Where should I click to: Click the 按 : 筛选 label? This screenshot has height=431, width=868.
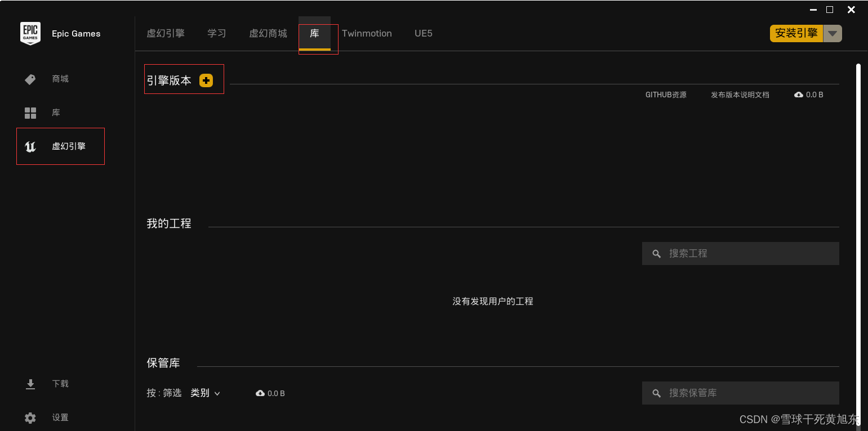pos(164,393)
